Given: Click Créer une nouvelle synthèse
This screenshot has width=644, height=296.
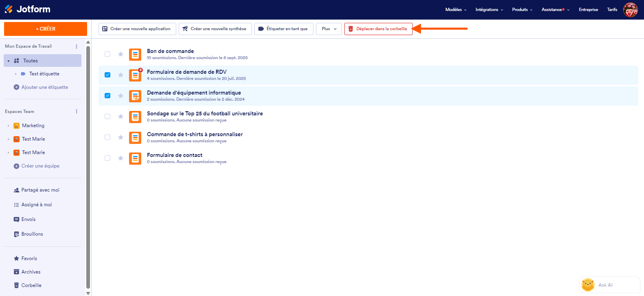Looking at the screenshot, I should click(x=215, y=29).
